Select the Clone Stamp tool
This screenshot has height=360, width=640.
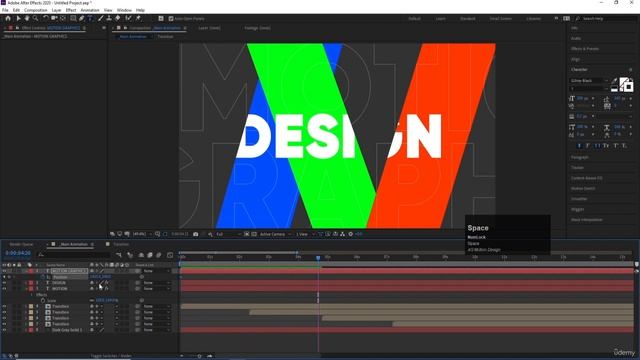pos(109,18)
